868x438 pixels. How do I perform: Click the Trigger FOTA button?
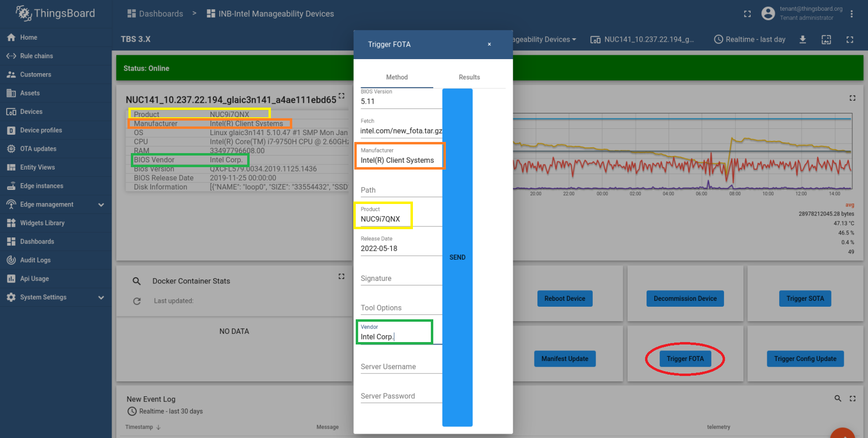click(x=685, y=359)
